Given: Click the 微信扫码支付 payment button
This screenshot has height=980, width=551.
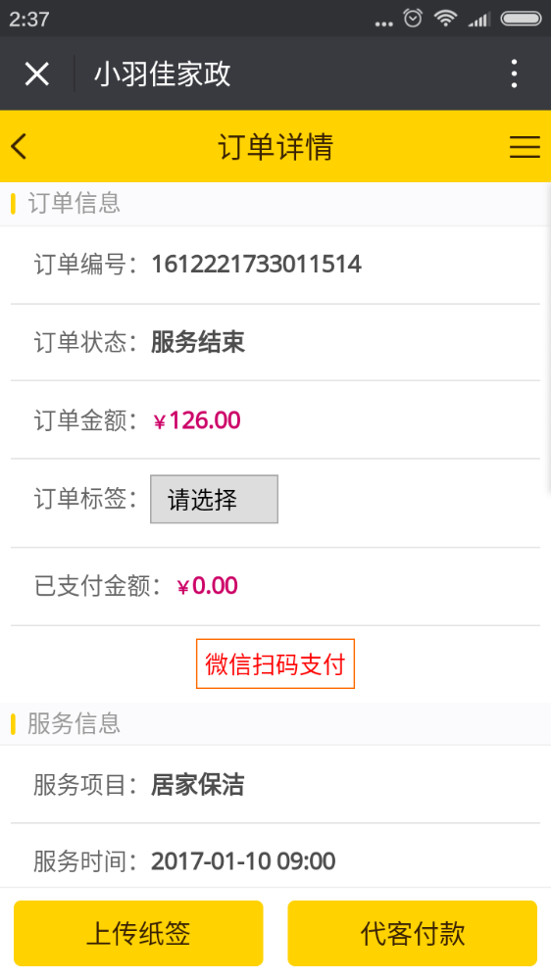Looking at the screenshot, I should (275, 663).
